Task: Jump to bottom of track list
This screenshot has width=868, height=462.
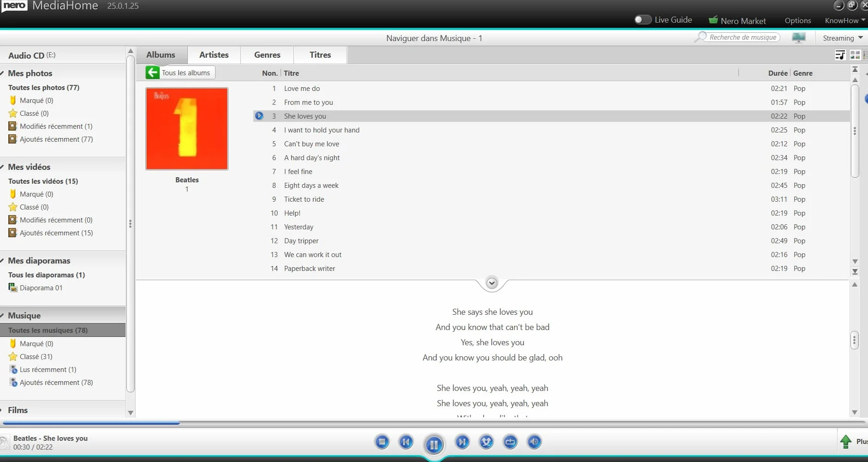Action: (x=855, y=272)
